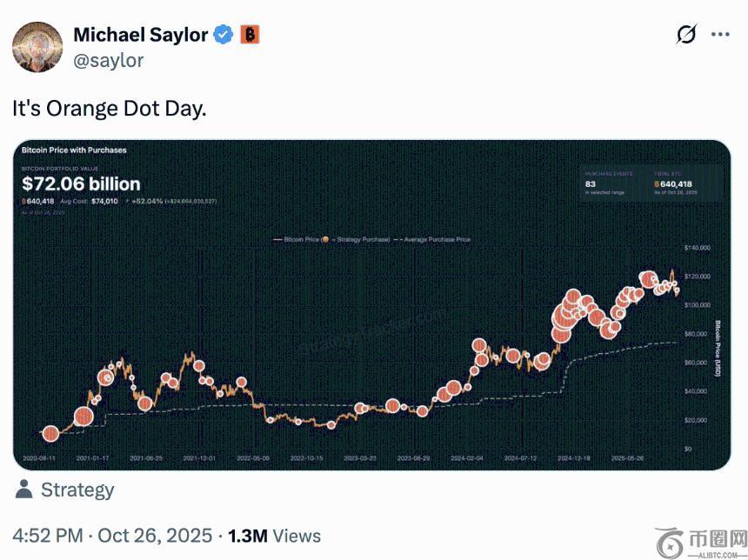
Task: Click the $72.06 billion portfolio value
Action: pos(81,184)
